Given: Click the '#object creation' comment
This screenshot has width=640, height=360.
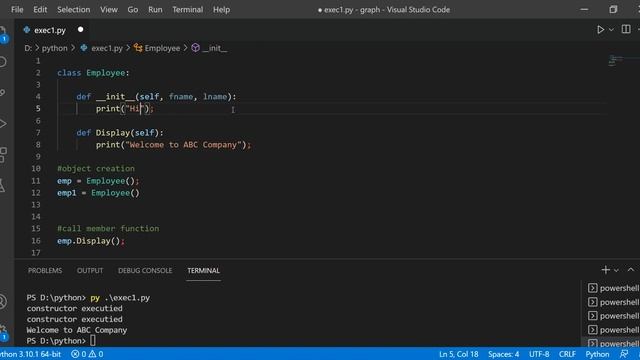Looking at the screenshot, I should click(x=96, y=169).
